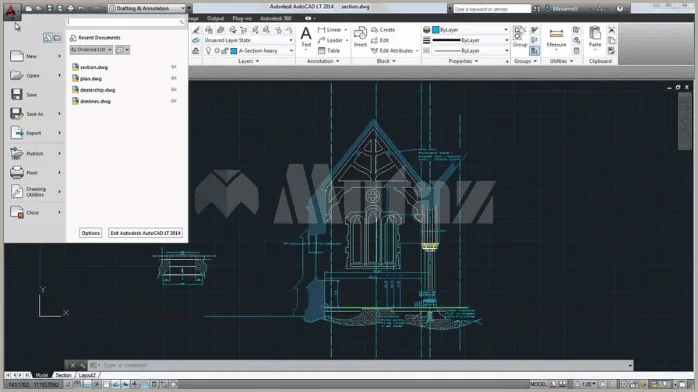Click the help question mark icon

point(620,8)
